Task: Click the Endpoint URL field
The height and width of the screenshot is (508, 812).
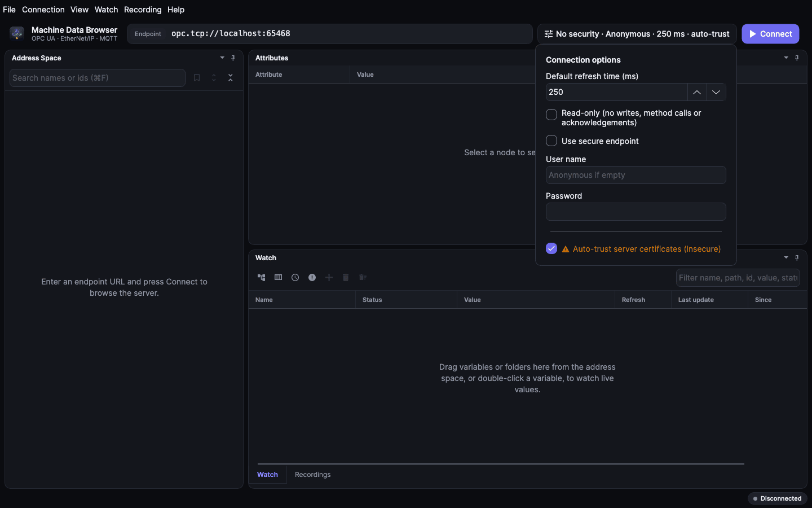Action: (x=330, y=34)
